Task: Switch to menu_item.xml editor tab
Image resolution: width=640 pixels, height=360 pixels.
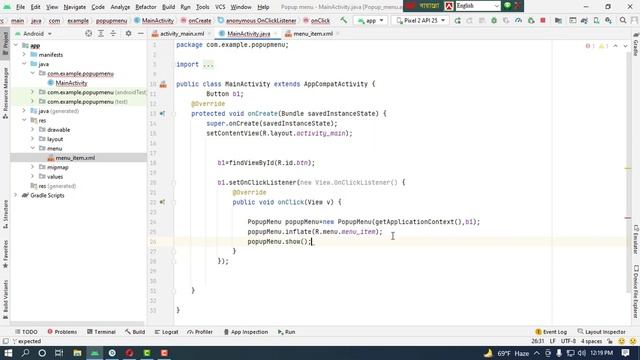Action: click(313, 33)
